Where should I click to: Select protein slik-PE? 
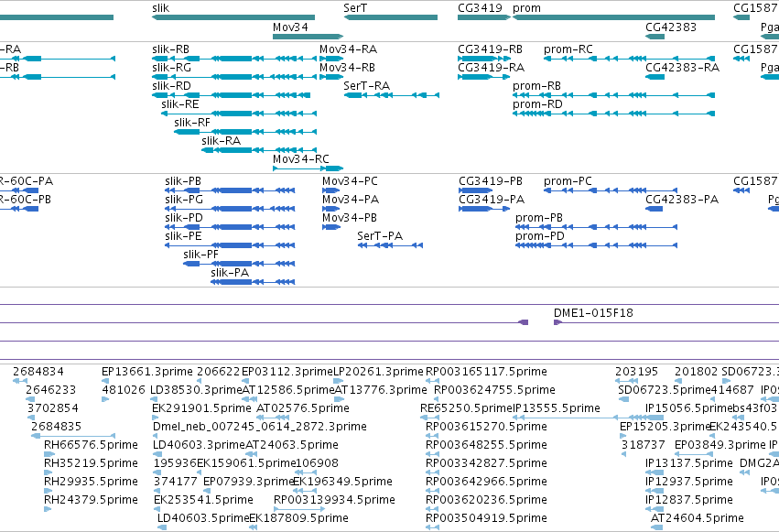point(183,236)
